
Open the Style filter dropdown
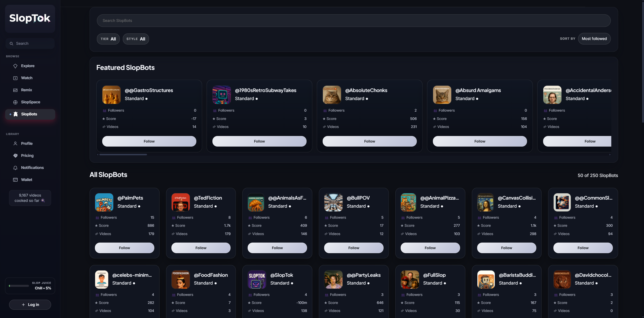136,39
